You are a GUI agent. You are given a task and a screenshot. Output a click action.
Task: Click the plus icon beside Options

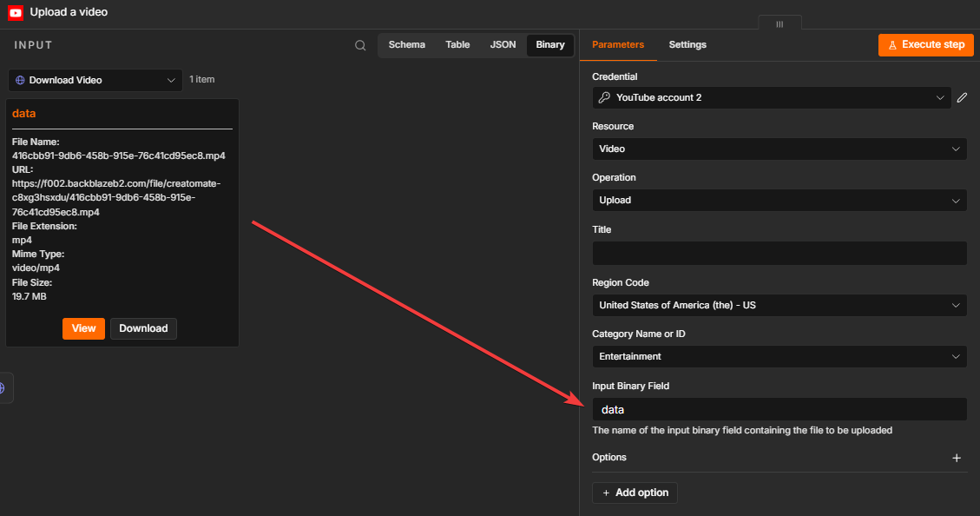click(957, 458)
